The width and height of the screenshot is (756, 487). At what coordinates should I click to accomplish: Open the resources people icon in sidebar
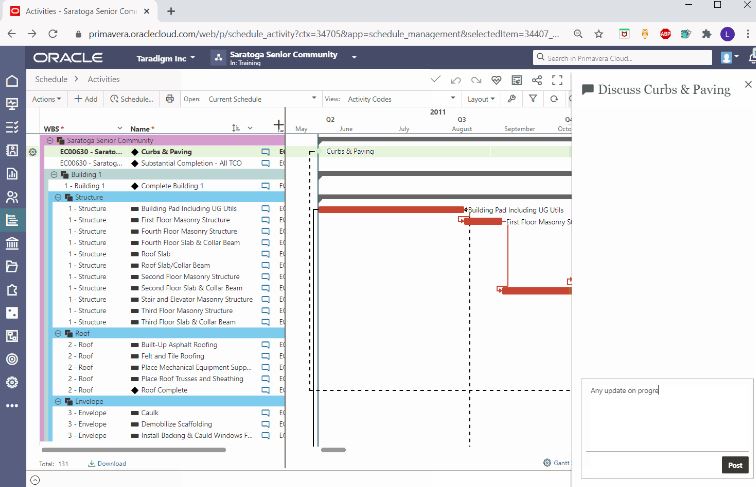(12, 197)
